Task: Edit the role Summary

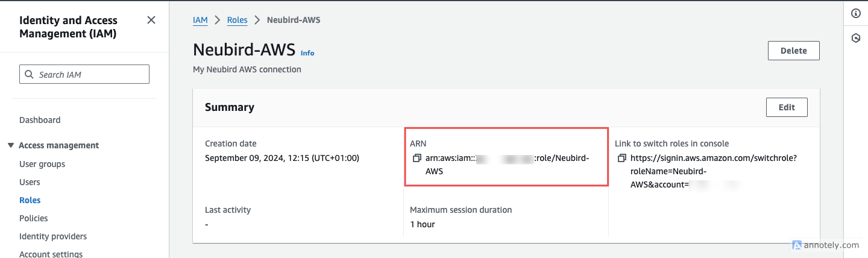Action: (x=787, y=107)
